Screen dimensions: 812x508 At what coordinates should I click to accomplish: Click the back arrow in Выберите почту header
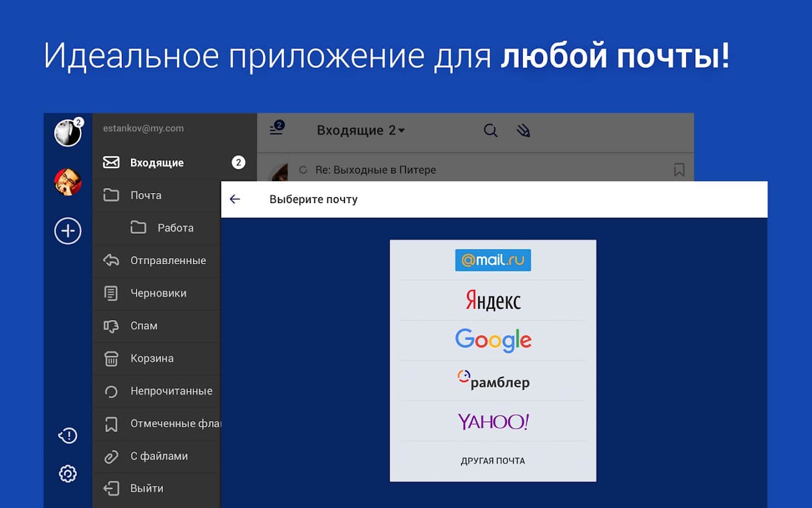[235, 199]
